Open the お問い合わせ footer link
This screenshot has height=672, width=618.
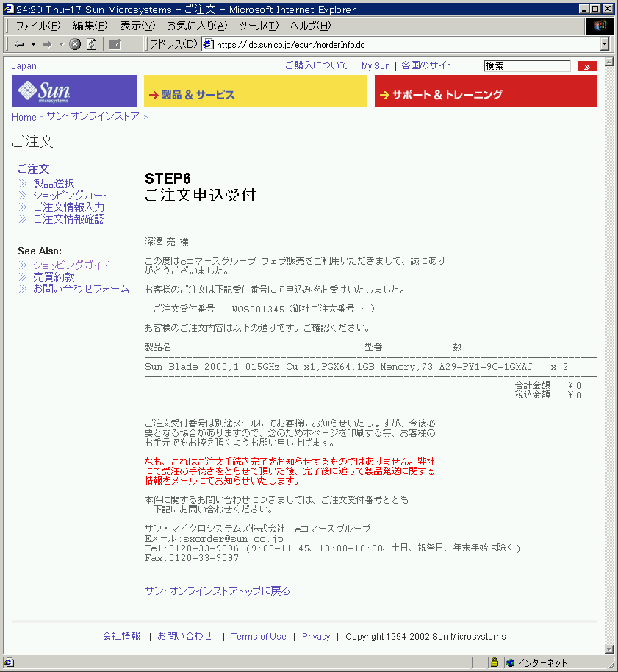point(185,636)
